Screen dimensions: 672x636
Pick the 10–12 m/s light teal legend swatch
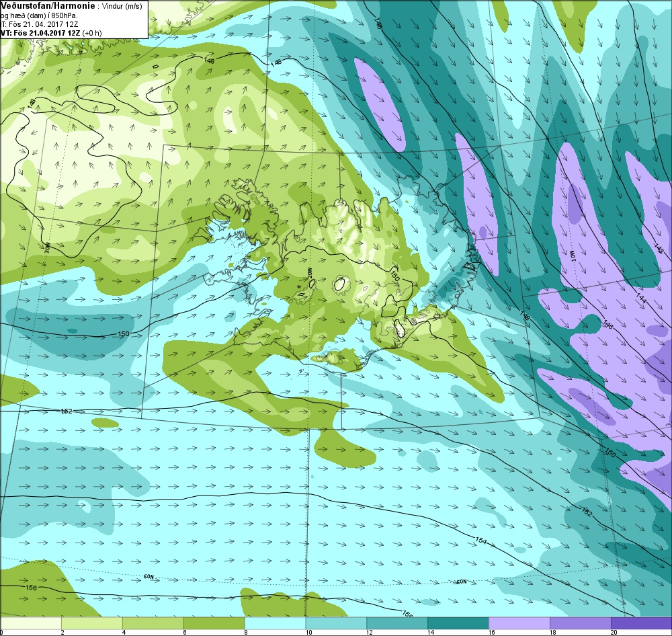point(336,623)
